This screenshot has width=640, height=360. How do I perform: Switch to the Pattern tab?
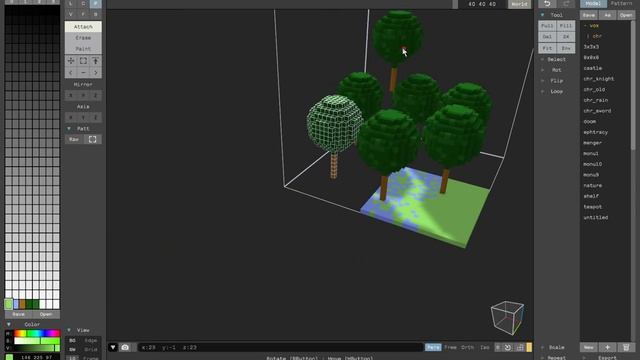(x=621, y=4)
